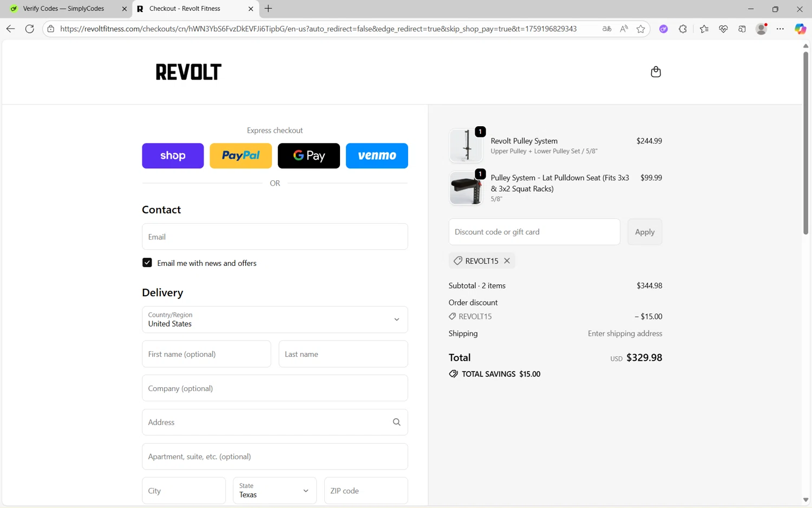Image resolution: width=812 pixels, height=508 pixels.
Task: Click the page vertical scrollbar
Action: click(x=806, y=143)
